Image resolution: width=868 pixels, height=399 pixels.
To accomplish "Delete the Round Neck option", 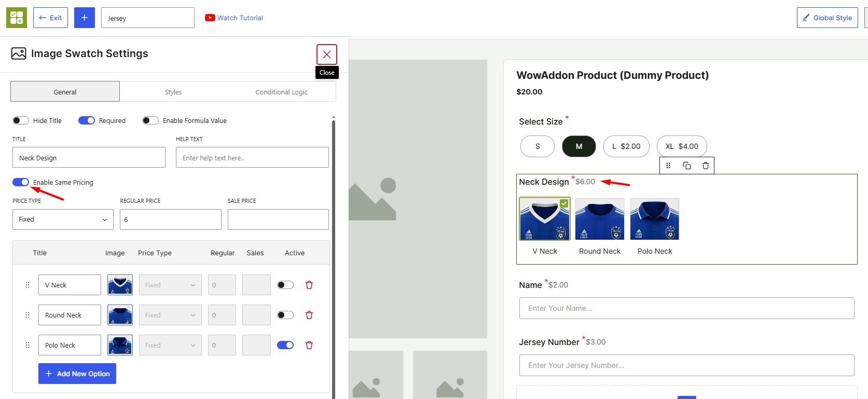I will (x=309, y=315).
